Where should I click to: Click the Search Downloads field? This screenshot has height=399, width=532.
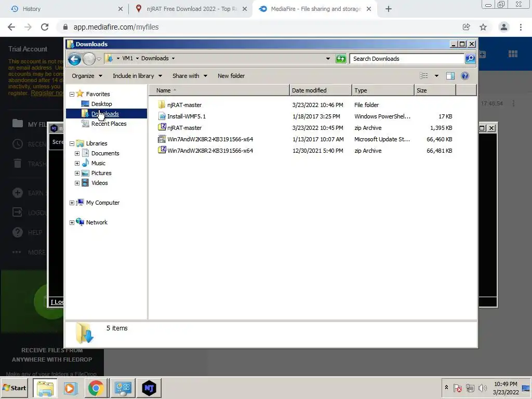pyautogui.click(x=407, y=59)
